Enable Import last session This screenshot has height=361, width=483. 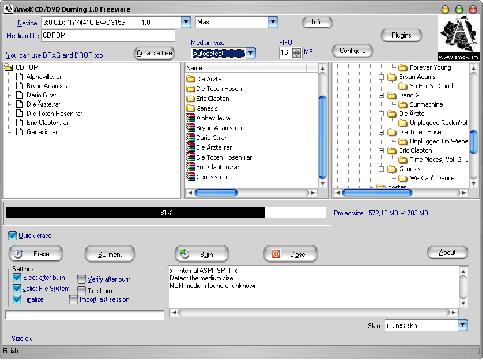tap(73, 300)
